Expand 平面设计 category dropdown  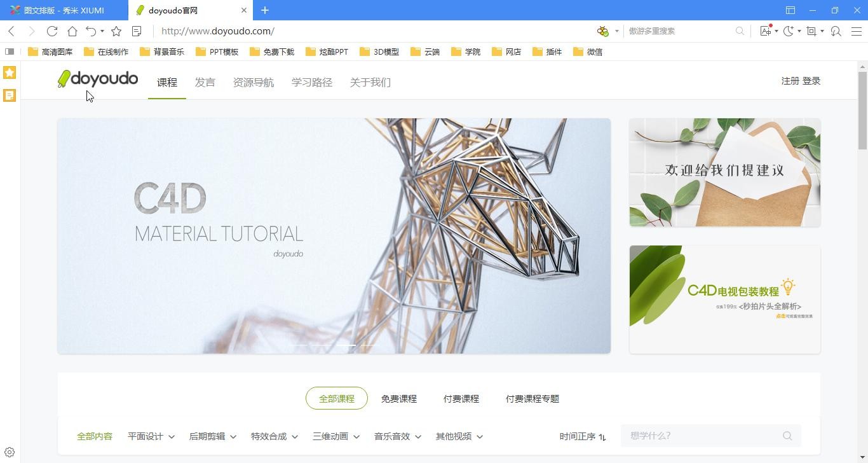(151, 436)
